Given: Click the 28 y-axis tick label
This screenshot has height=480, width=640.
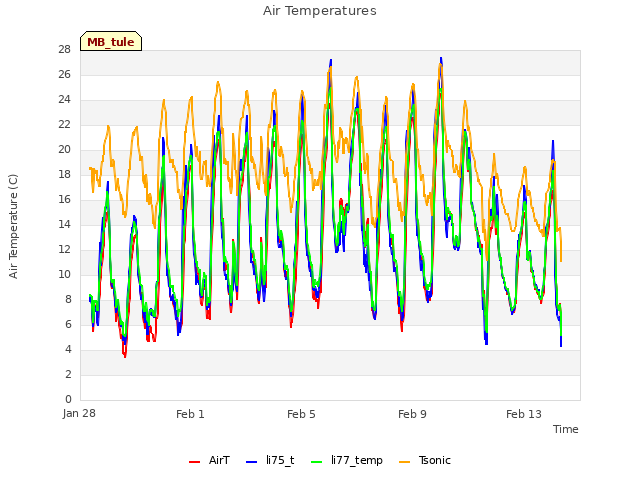Looking at the screenshot, I should pos(64,49).
